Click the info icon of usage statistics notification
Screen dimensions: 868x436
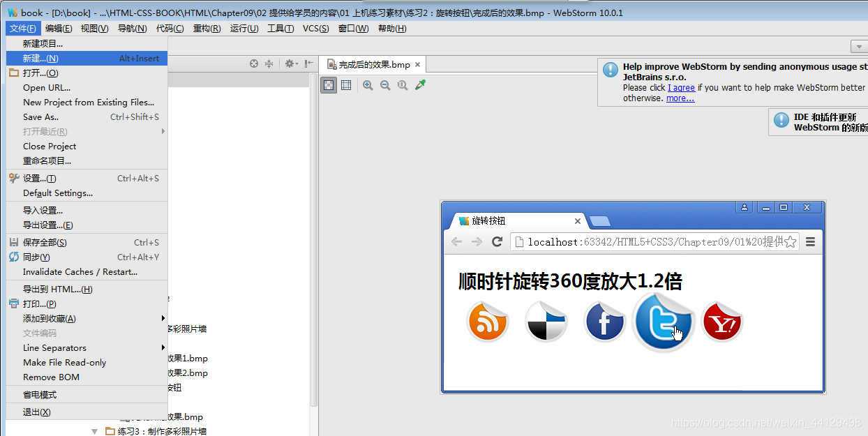pos(611,70)
